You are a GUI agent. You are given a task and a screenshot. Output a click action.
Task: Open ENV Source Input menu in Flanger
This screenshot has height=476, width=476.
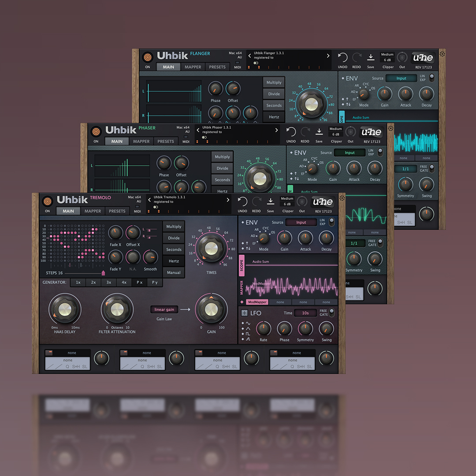coord(402,78)
